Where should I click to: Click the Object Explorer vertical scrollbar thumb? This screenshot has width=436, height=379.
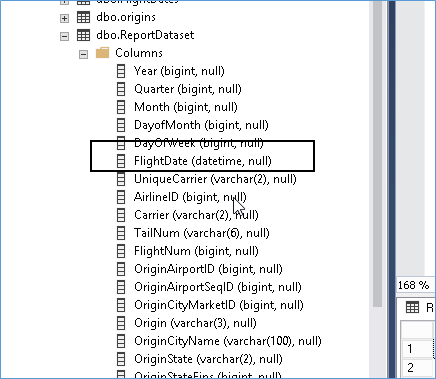377,153
